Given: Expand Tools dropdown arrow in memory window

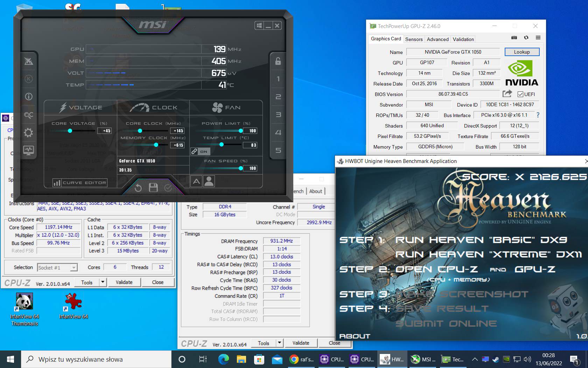Looking at the screenshot, I should click(279, 343).
